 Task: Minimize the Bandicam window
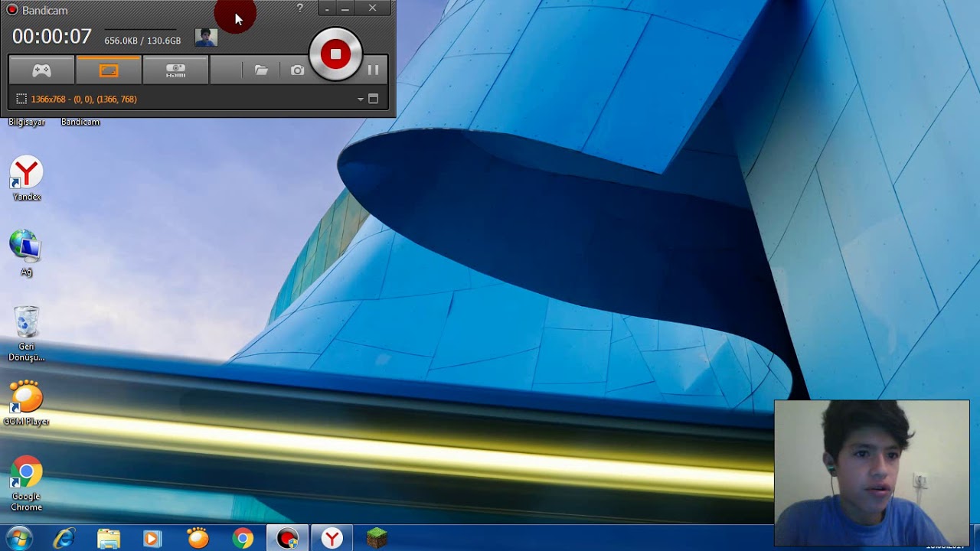[345, 8]
